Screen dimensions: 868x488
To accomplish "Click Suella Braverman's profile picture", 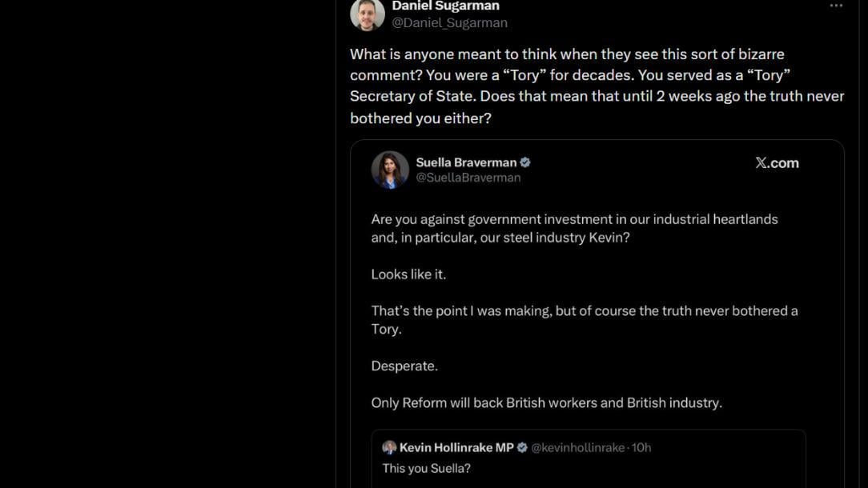I will tap(390, 170).
